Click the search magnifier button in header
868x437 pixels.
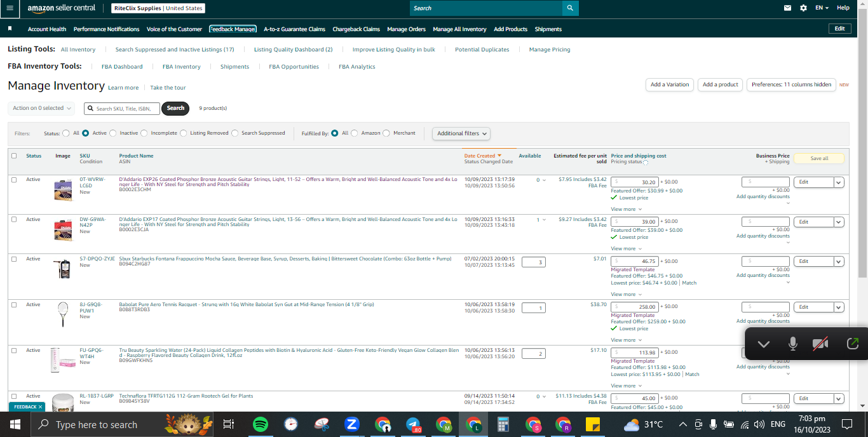570,8
